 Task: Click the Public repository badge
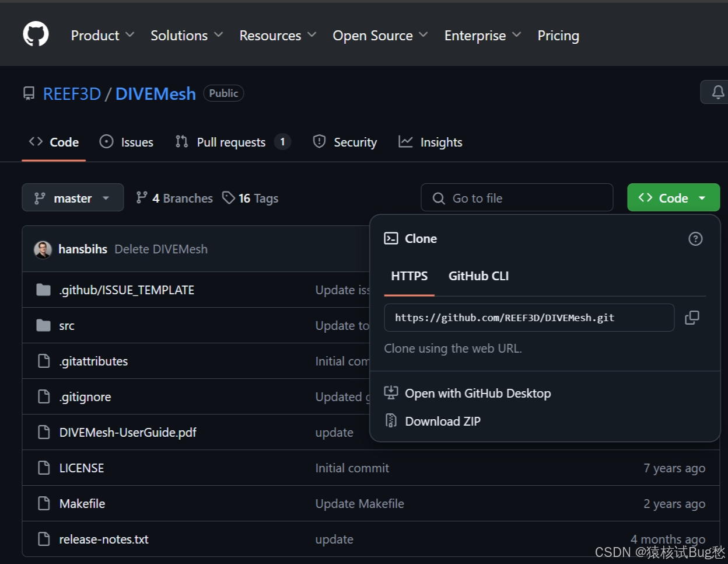(x=223, y=93)
